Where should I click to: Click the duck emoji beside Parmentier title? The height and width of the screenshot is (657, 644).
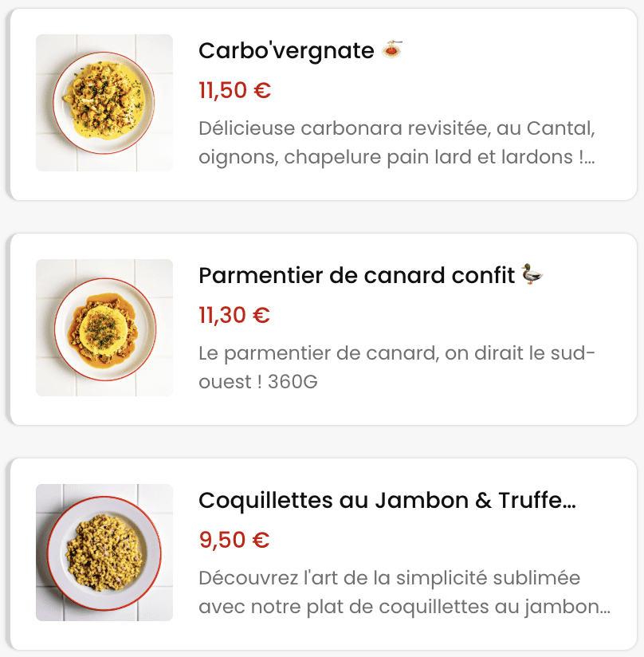pyautogui.click(x=532, y=275)
